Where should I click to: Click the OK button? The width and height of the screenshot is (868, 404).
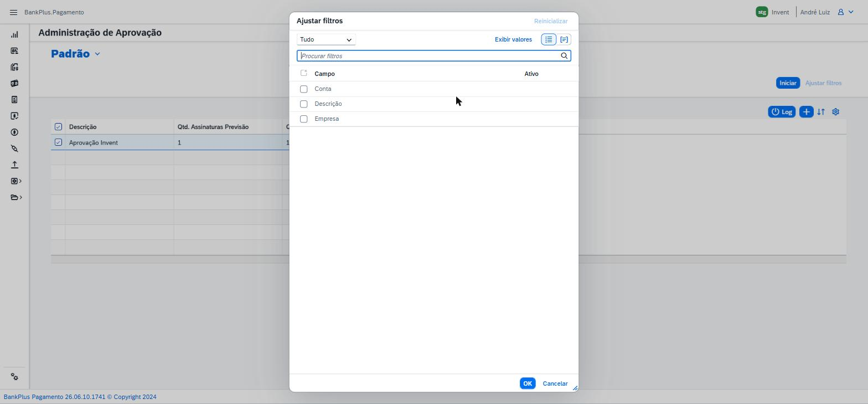[528, 383]
